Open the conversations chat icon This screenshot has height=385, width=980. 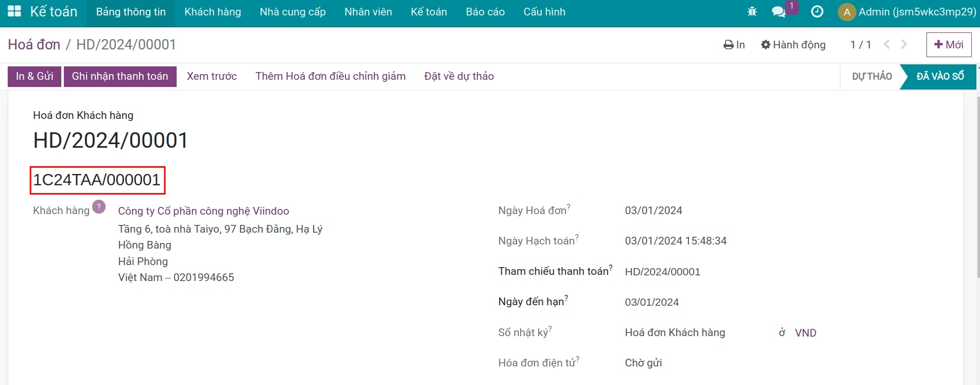pyautogui.click(x=779, y=11)
